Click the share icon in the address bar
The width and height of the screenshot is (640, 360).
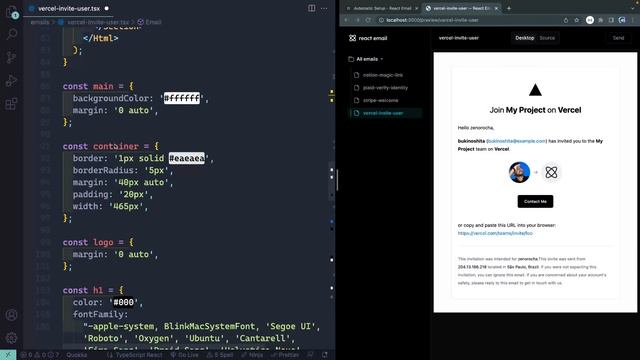coord(566,20)
